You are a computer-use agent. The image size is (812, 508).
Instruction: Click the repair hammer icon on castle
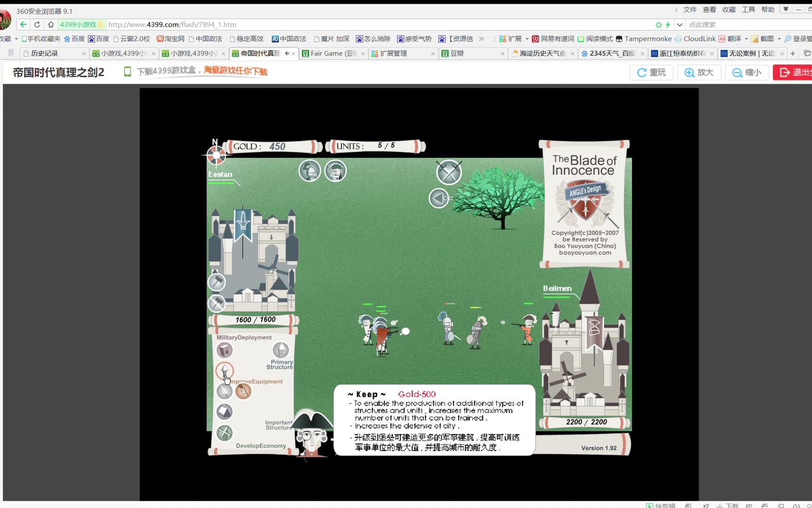[x=216, y=282]
